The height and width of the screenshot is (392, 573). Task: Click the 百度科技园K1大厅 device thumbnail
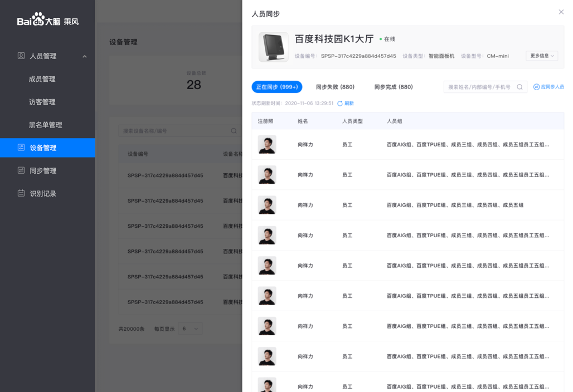tap(273, 47)
